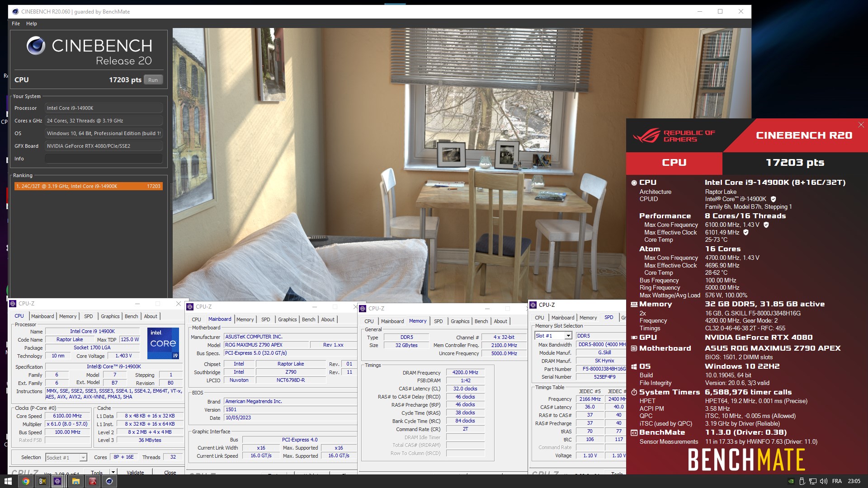
Task: Click the part number F5-8000J3848H16G
Action: pyautogui.click(x=602, y=369)
